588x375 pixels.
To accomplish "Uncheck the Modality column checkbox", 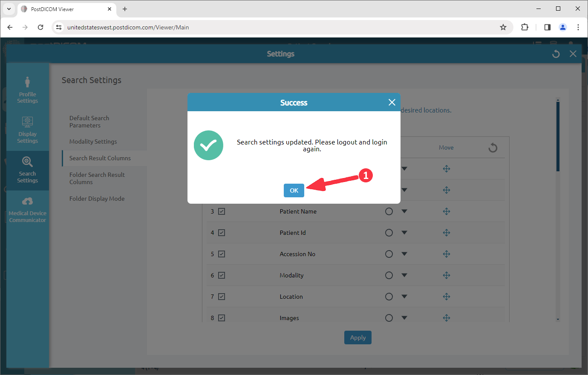I will pyautogui.click(x=222, y=275).
